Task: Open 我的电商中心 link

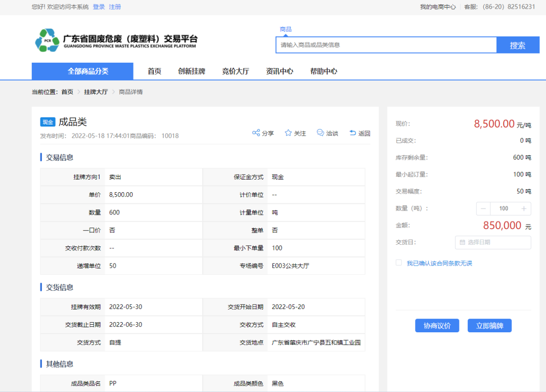Action: click(x=438, y=7)
